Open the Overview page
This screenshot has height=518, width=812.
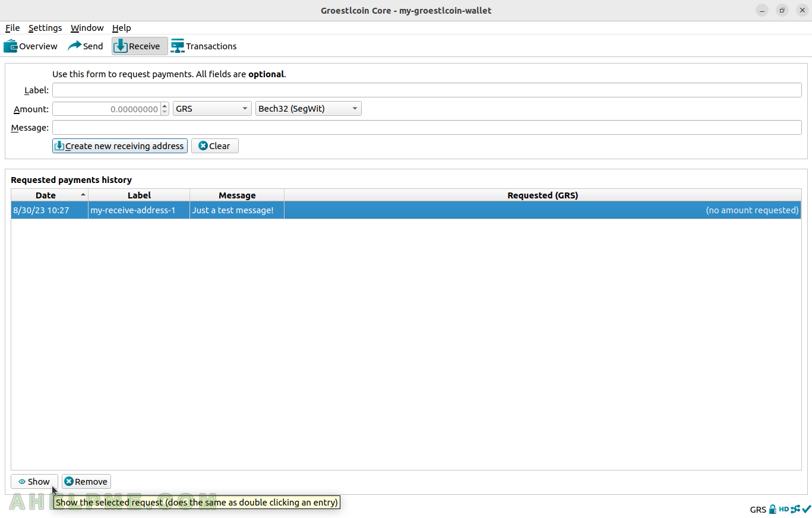tap(31, 46)
